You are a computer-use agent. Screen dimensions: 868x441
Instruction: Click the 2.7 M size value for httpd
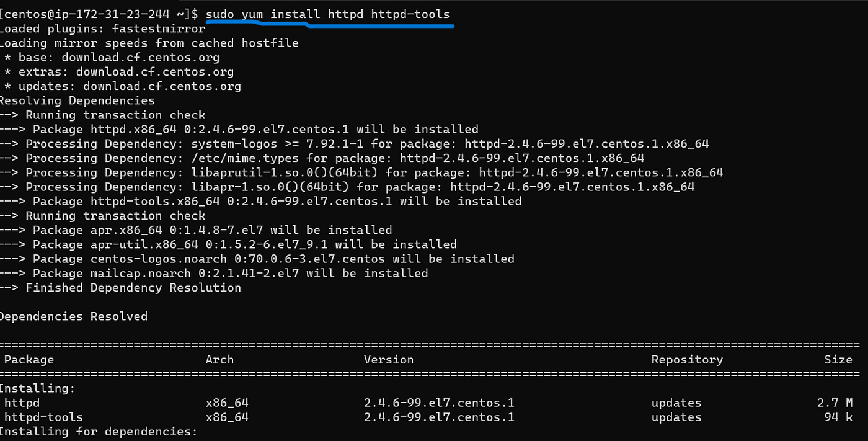click(x=835, y=403)
